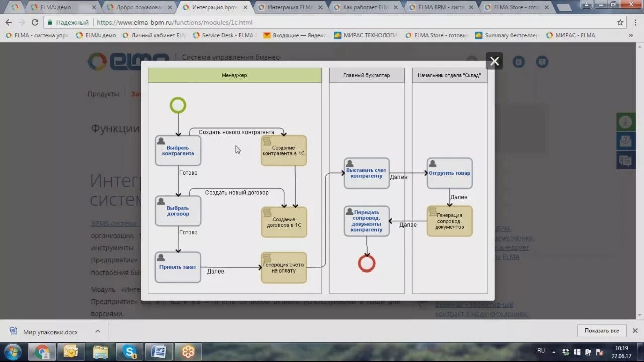Expand the bookmarks overflow chevron

click(x=631, y=35)
